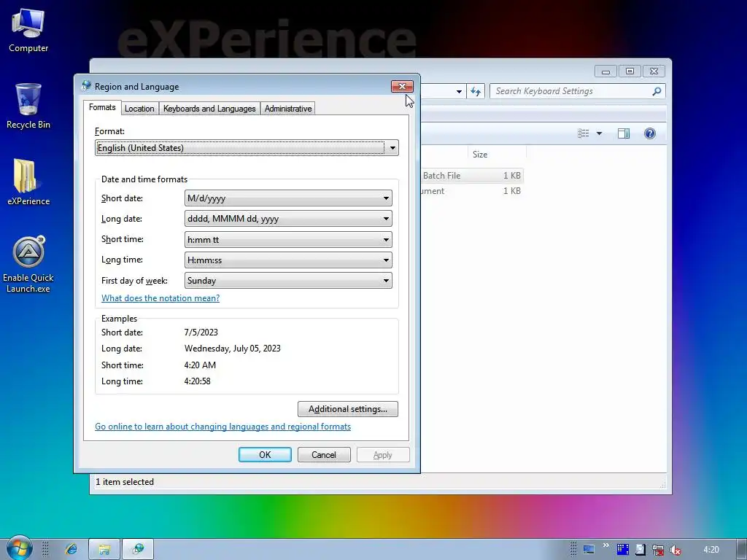Open link about changing languages and regional formats

coord(223,427)
